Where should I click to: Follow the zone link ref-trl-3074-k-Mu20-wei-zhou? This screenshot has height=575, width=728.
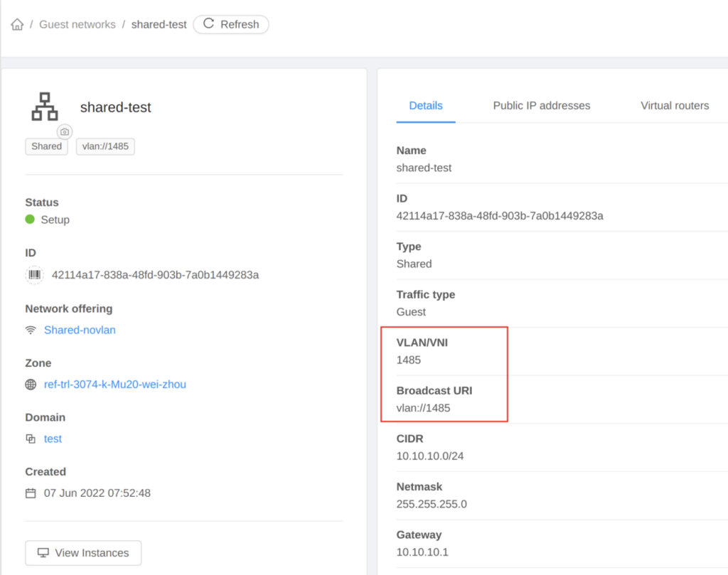tap(115, 385)
